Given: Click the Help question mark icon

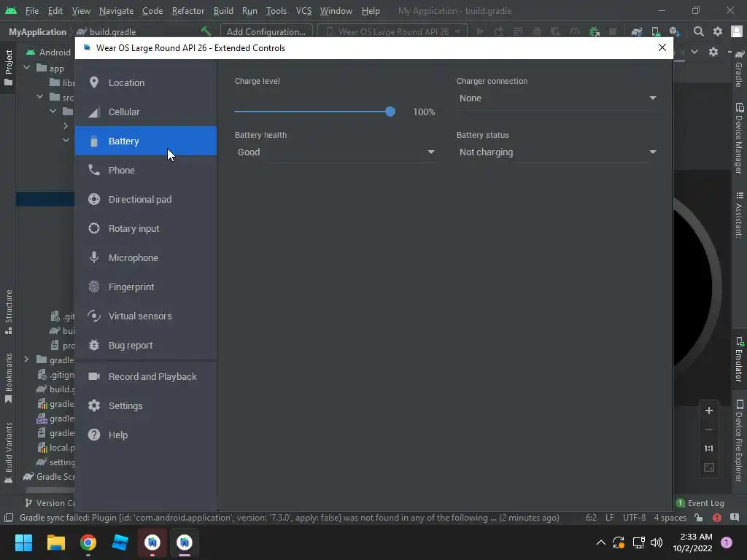Looking at the screenshot, I should click(x=94, y=435).
